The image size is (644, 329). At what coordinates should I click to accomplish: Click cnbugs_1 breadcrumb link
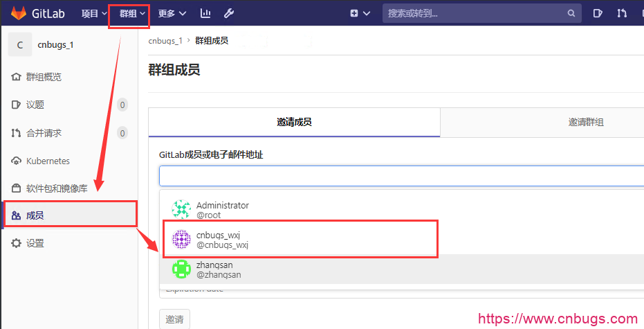tap(165, 41)
